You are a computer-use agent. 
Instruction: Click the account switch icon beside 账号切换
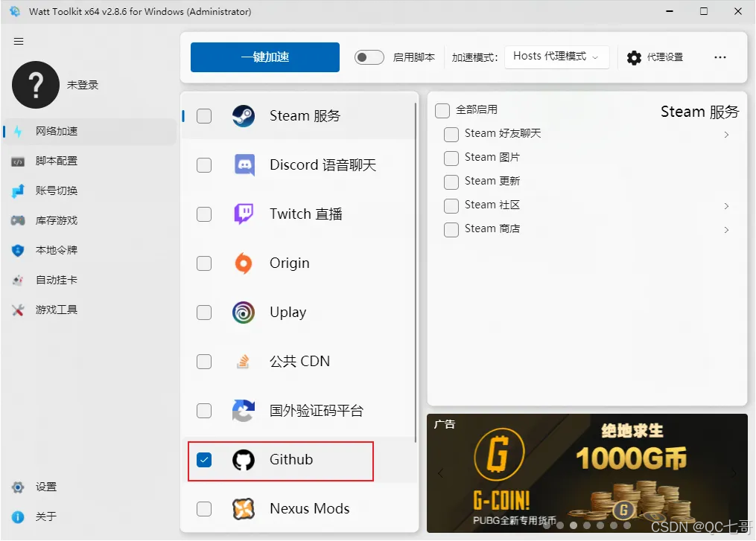[18, 191]
